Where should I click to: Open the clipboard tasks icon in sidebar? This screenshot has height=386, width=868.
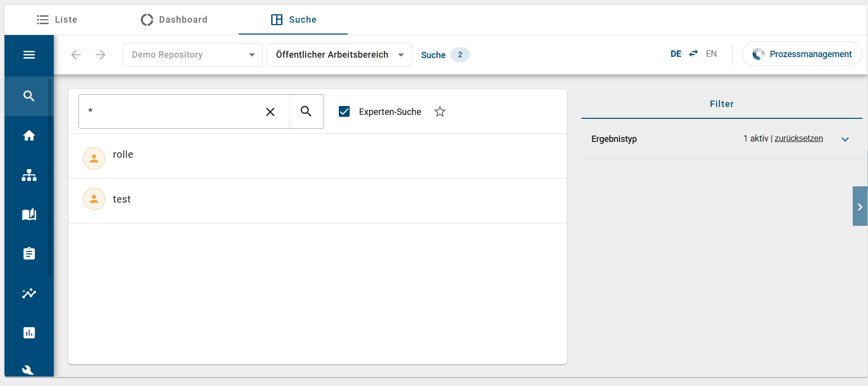29,254
